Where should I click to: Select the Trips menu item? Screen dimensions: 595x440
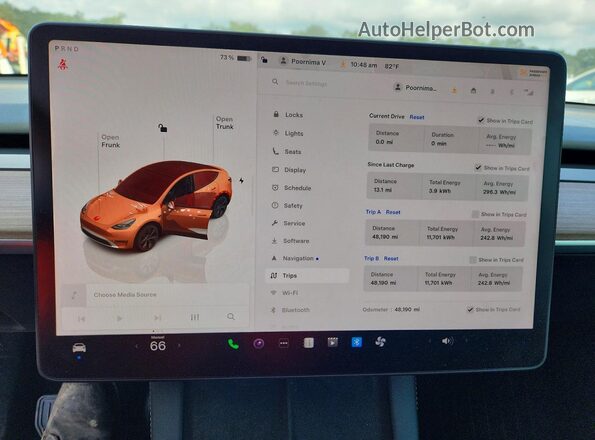(x=307, y=276)
